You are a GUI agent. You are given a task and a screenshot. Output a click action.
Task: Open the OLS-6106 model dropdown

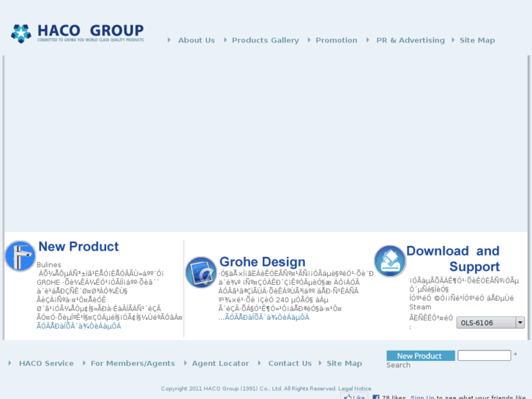[490, 323]
